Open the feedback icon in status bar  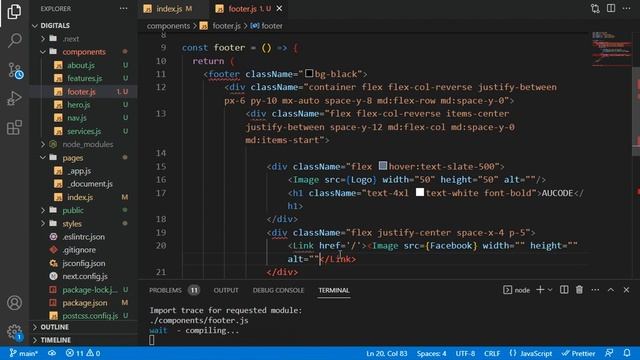point(609,353)
